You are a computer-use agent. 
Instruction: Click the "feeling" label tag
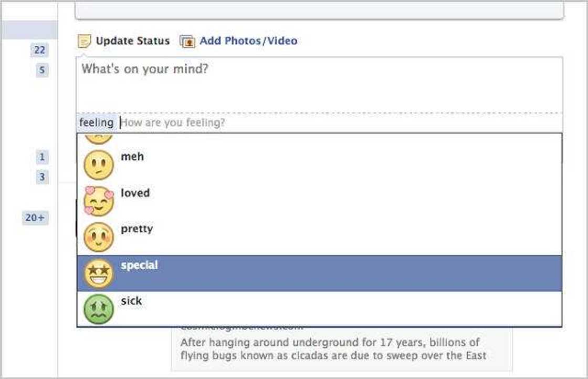96,123
